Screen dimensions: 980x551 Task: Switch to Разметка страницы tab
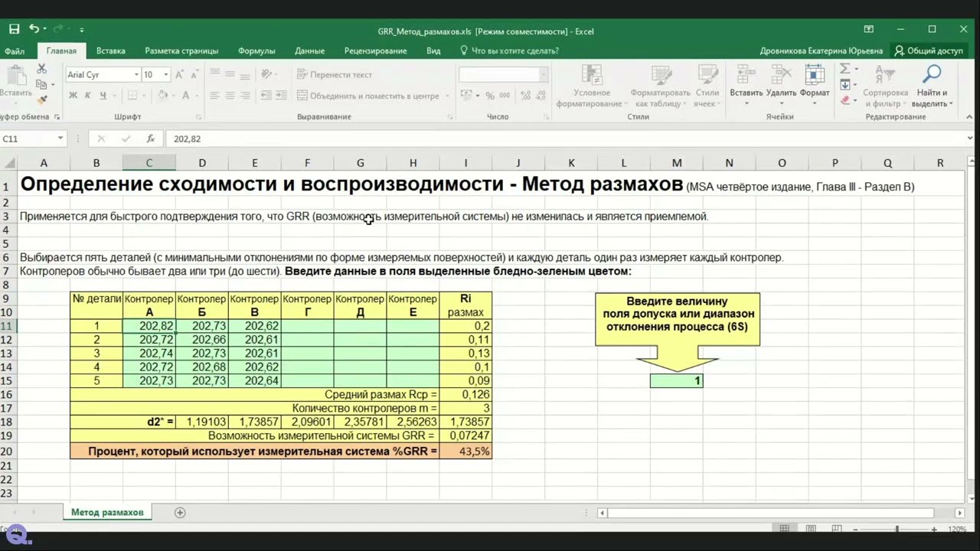click(x=181, y=51)
